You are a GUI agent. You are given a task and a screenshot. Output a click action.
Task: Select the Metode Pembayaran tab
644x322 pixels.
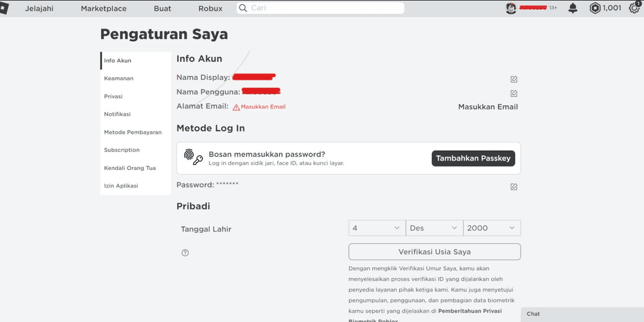coord(135,132)
